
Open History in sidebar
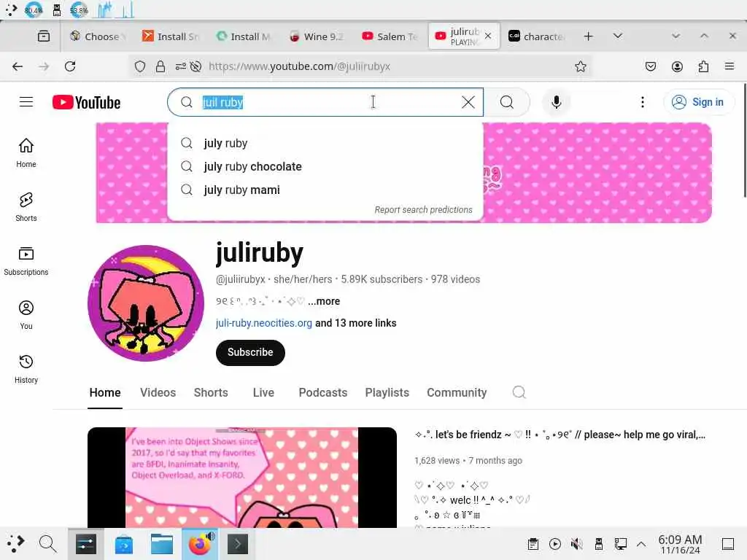(x=26, y=369)
